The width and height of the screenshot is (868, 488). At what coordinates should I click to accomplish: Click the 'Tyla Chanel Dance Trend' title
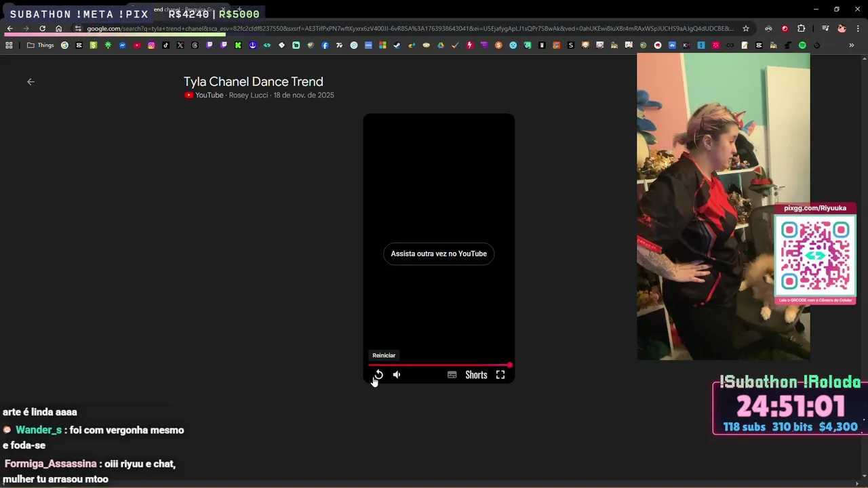point(253,81)
